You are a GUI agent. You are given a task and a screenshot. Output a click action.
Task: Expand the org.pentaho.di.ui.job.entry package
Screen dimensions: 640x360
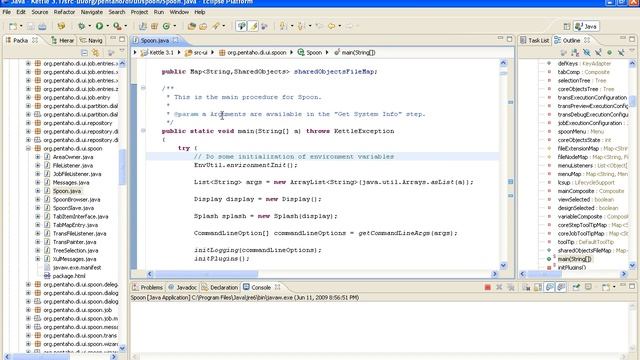click(28, 98)
